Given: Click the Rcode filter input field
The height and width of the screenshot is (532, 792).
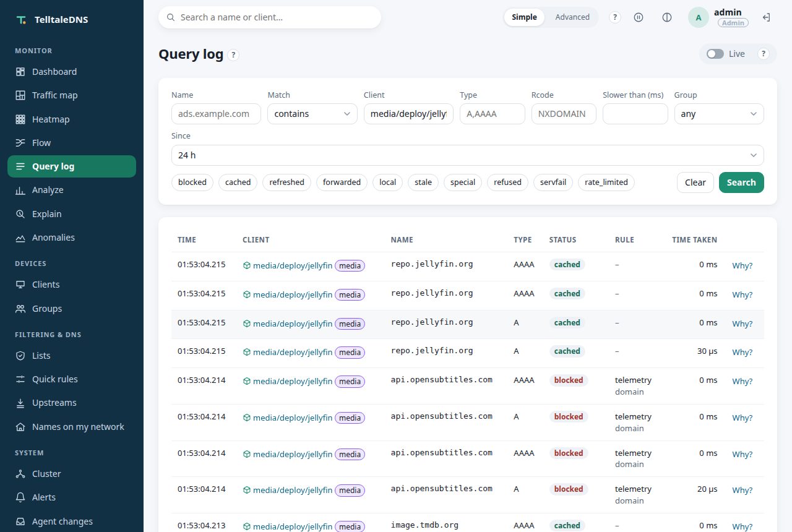Looking at the screenshot, I should (x=564, y=114).
